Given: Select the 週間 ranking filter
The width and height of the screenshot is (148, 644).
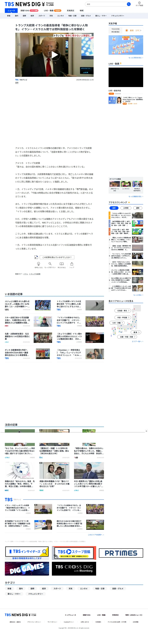Looking at the screenshot, I should [x=138, y=208].
